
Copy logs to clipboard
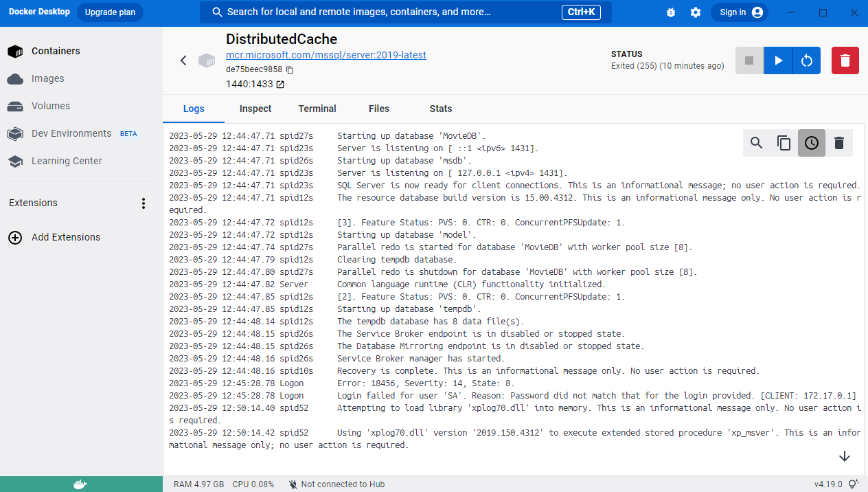click(x=784, y=143)
